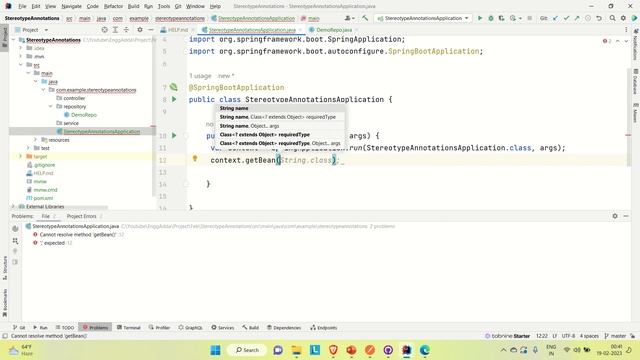Click master branch in status bar
The image size is (640, 360).
[615, 336]
